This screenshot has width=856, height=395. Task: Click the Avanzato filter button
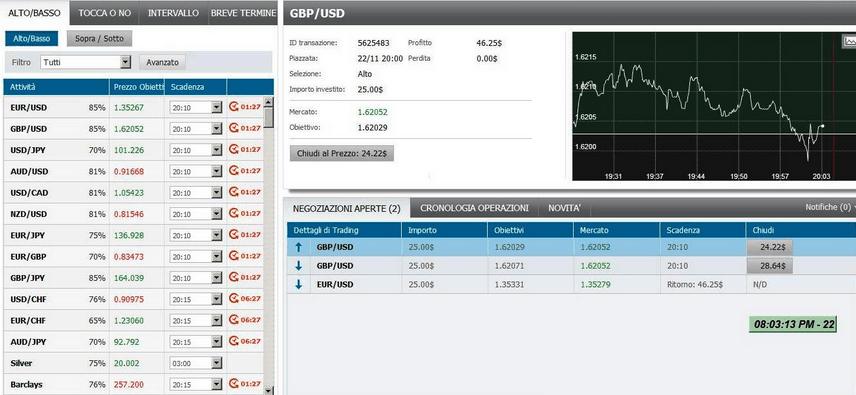[162, 62]
